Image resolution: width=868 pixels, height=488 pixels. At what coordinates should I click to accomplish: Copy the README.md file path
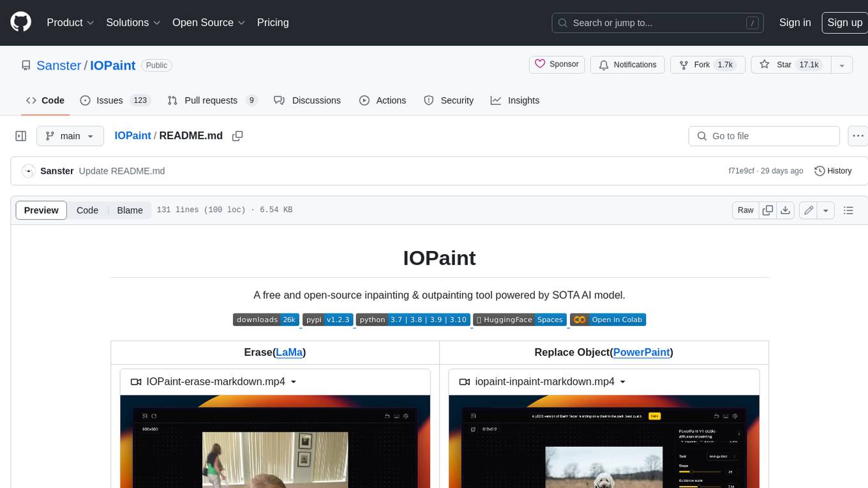pos(237,136)
